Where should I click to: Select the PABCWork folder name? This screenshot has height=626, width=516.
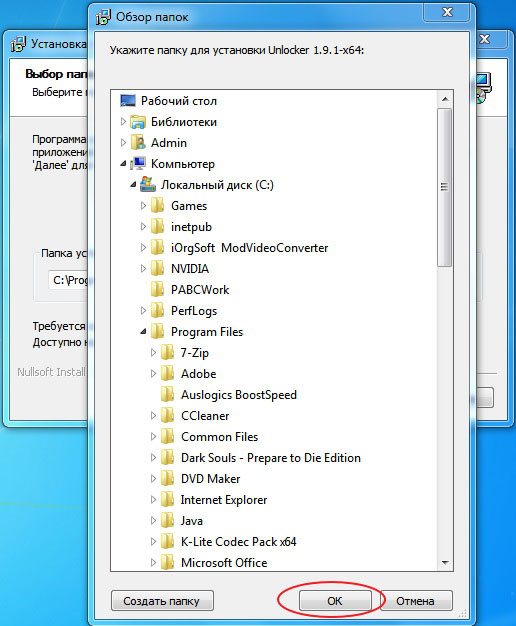[200, 290]
